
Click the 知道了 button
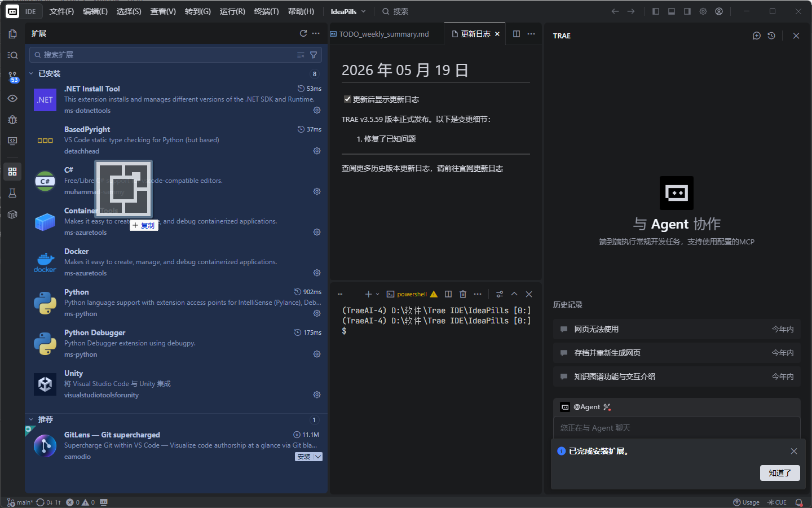click(780, 473)
